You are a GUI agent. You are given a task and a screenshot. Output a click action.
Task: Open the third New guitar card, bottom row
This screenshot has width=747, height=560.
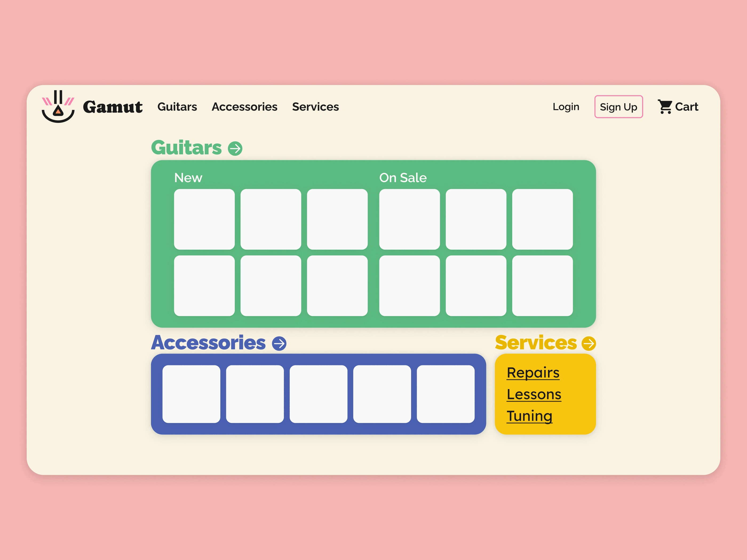pyautogui.click(x=337, y=286)
